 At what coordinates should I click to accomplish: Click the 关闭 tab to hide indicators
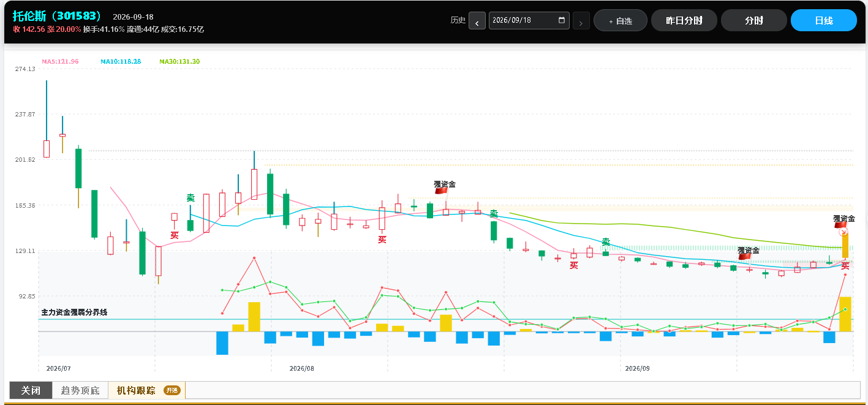31,390
